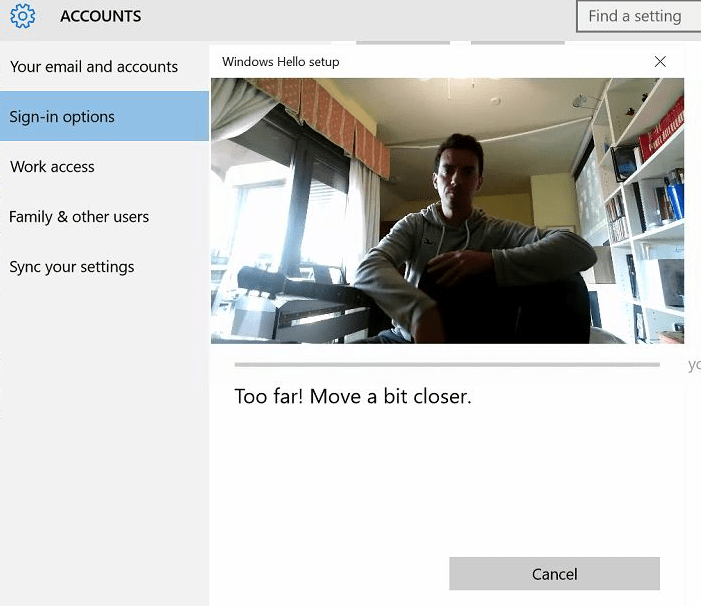Click the ACCOUNTS page heading

(x=100, y=16)
